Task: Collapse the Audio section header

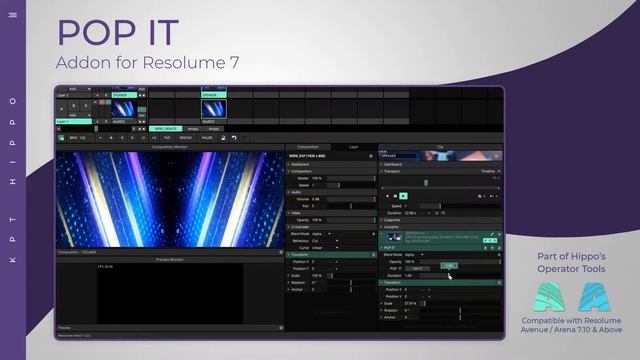Action: 331,192
